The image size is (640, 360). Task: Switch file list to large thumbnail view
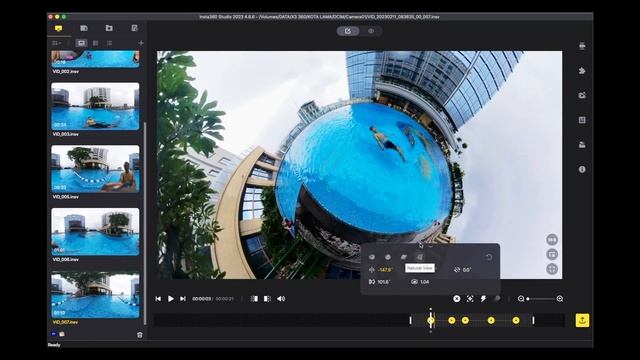82,43
